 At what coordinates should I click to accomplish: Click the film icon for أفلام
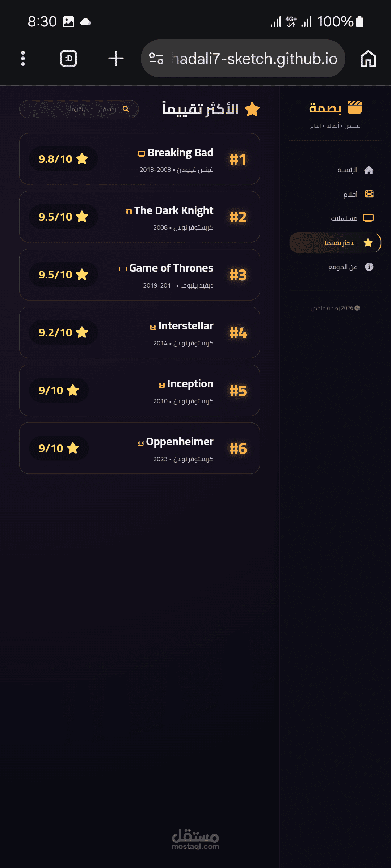tap(369, 194)
